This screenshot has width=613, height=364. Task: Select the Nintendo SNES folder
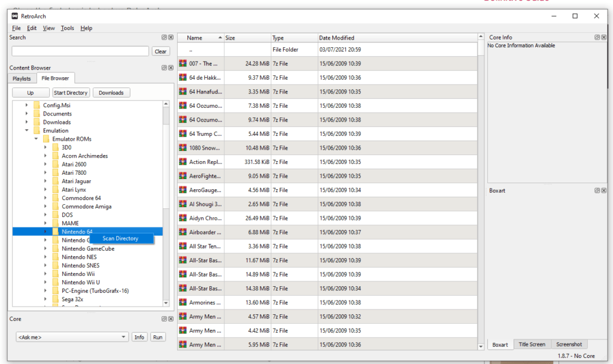(81, 265)
